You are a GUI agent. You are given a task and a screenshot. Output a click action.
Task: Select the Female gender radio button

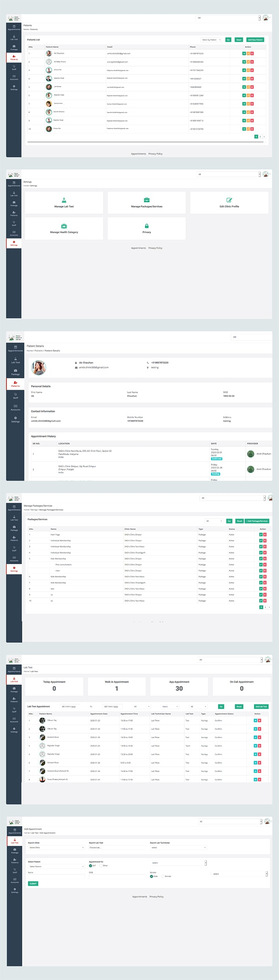(x=163, y=876)
